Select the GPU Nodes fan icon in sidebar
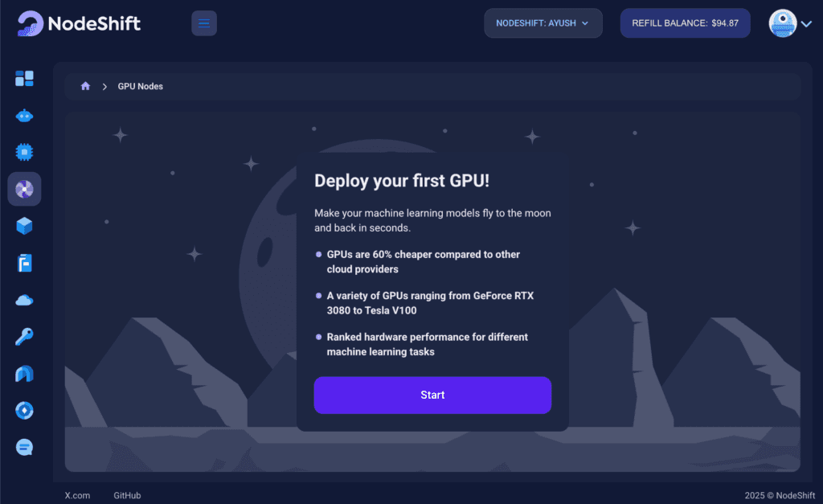Image resolution: width=823 pixels, height=504 pixels. point(24,189)
